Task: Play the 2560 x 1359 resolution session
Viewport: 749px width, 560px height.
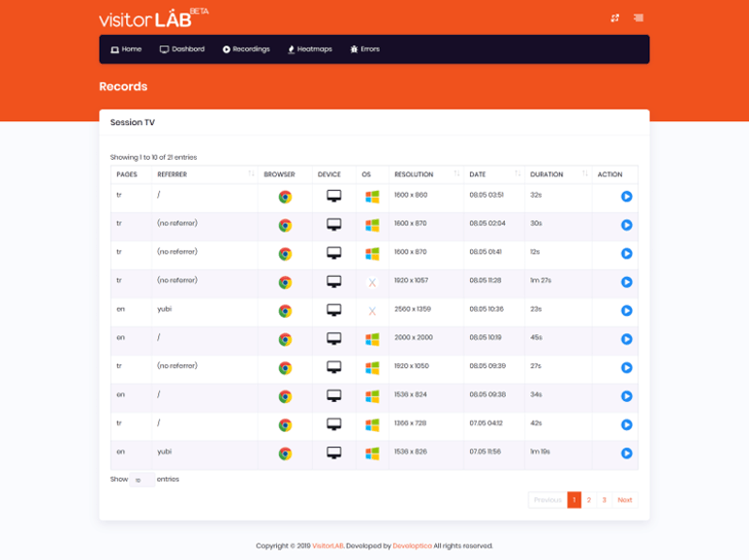Action: [x=626, y=311]
